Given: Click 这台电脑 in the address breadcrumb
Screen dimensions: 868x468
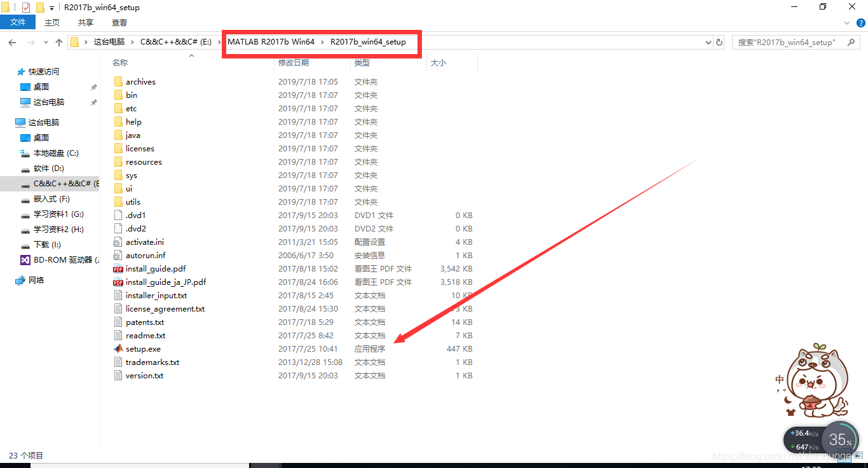Looking at the screenshot, I should pyautogui.click(x=109, y=42).
